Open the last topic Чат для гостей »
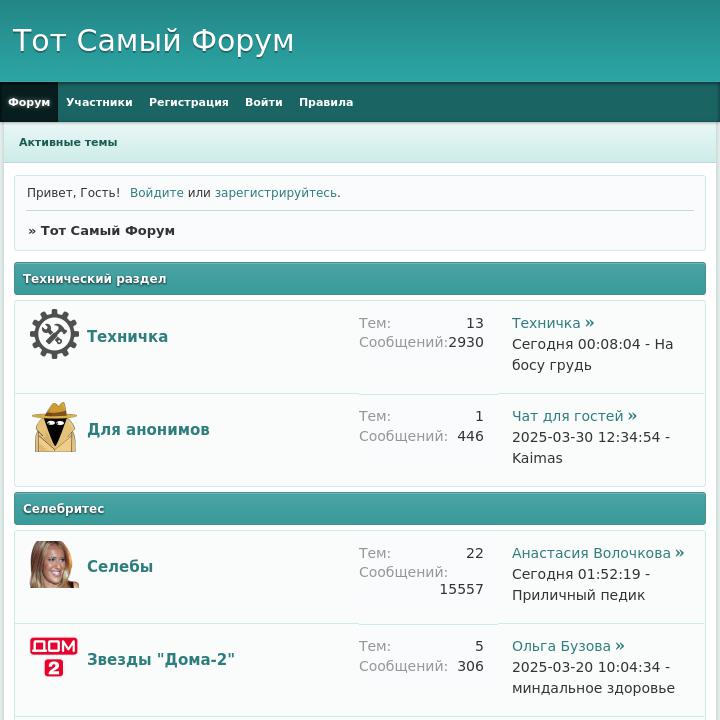The height and width of the screenshot is (720, 720). tap(574, 416)
